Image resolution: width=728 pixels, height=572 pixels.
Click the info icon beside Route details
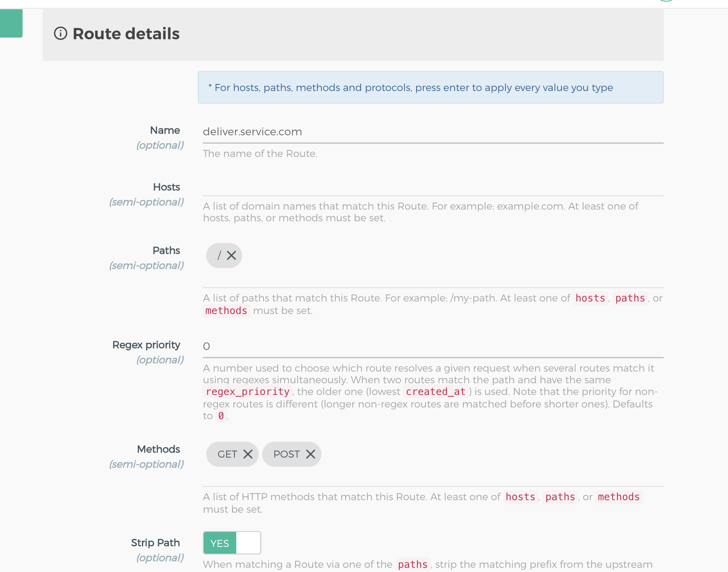click(x=61, y=33)
